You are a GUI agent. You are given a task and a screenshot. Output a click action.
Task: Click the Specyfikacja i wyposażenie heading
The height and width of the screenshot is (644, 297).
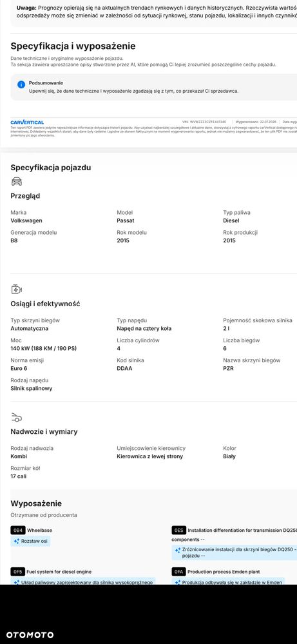73,46
